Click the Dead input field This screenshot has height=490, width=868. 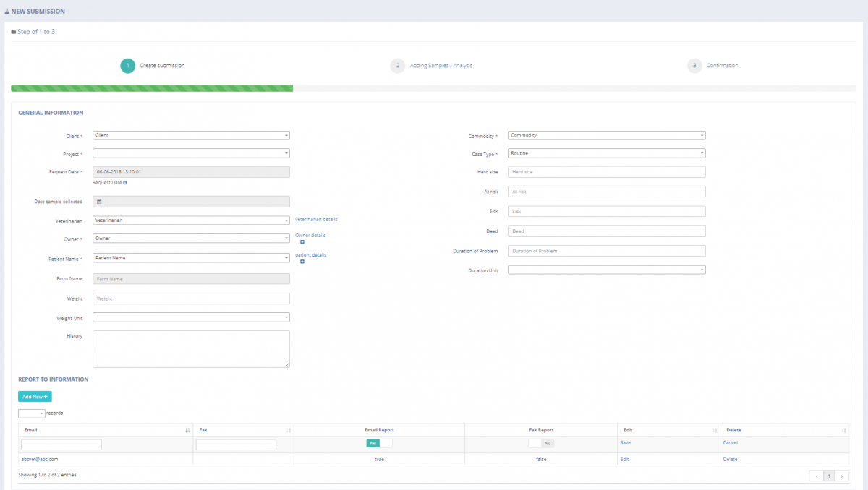[x=606, y=231]
